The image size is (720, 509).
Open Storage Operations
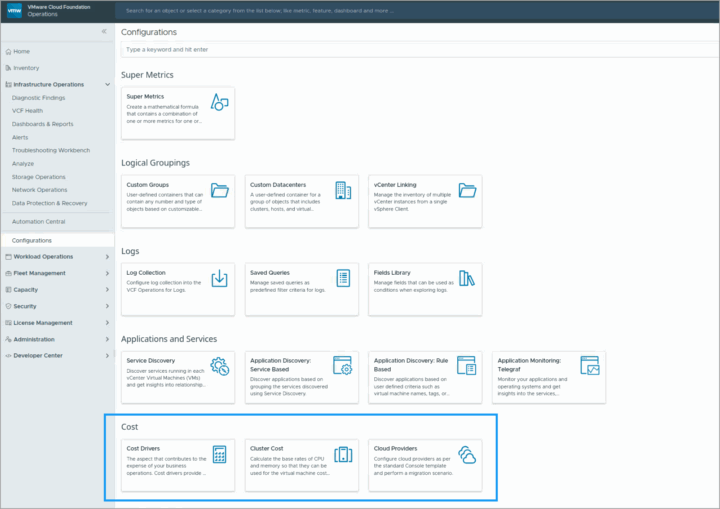pos(39,177)
